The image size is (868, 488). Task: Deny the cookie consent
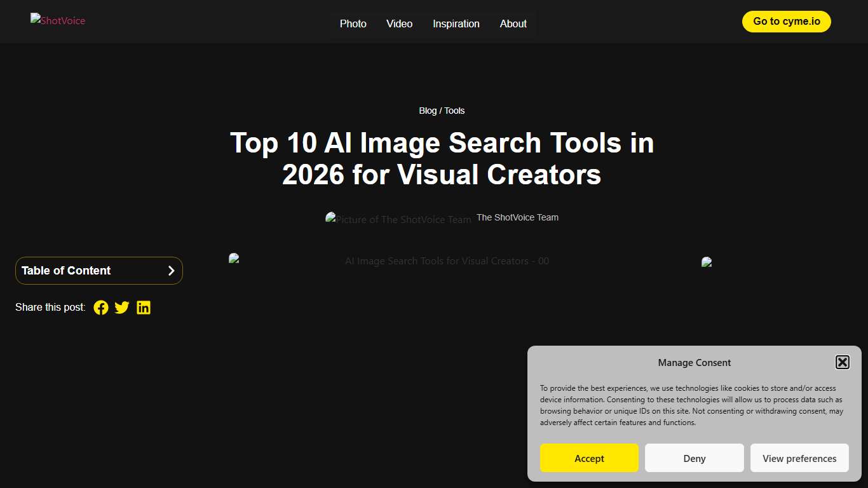[x=694, y=457]
